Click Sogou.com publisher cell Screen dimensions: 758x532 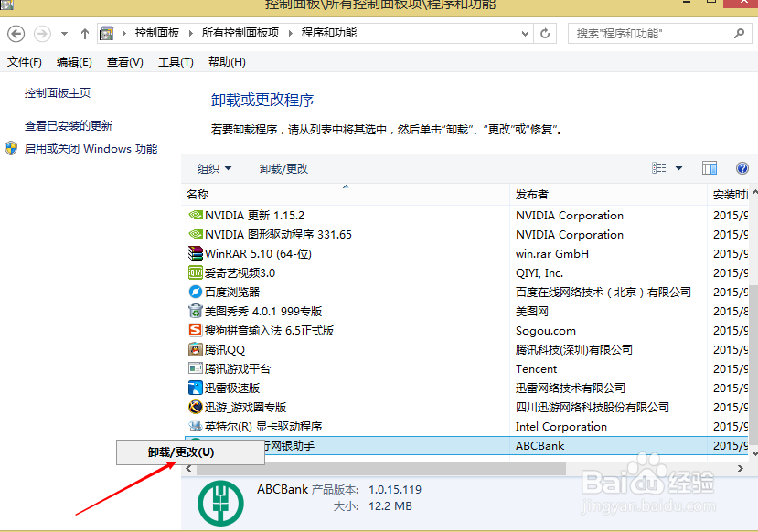pyautogui.click(x=546, y=331)
